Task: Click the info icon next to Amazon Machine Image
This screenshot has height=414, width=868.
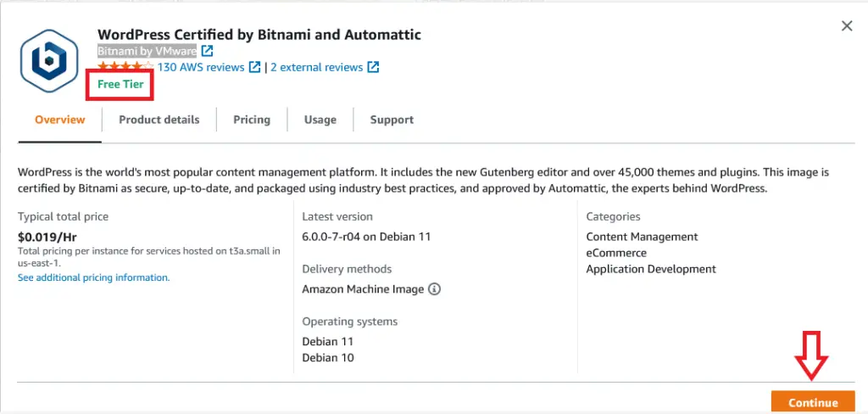Action: coord(435,288)
